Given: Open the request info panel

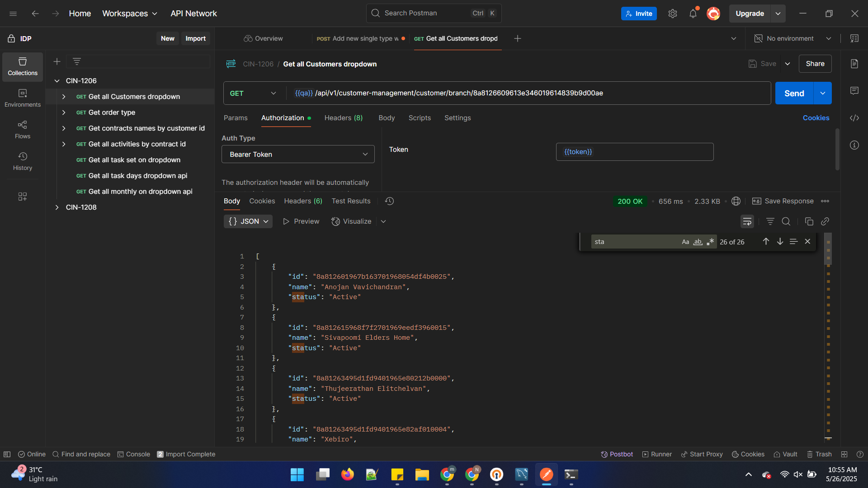Looking at the screenshot, I should coord(854,145).
